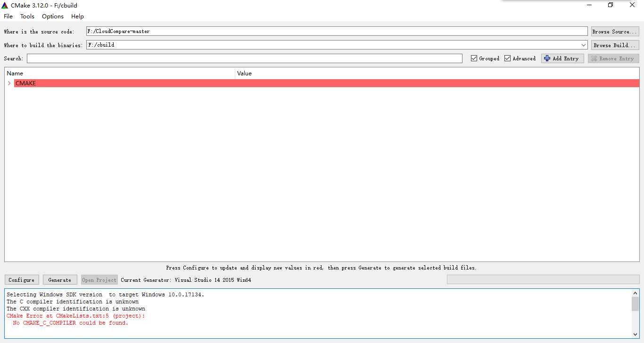Click the output log scrollbar thumb

click(635, 304)
